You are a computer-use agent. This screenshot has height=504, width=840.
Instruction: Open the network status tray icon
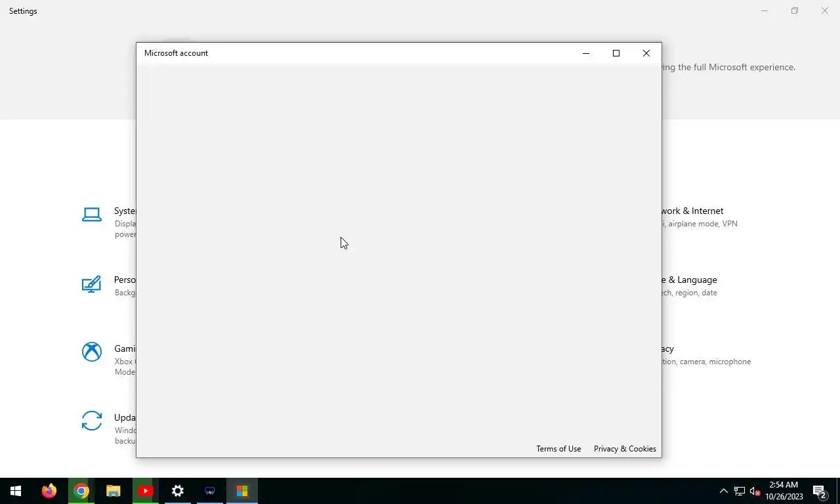[740, 491]
